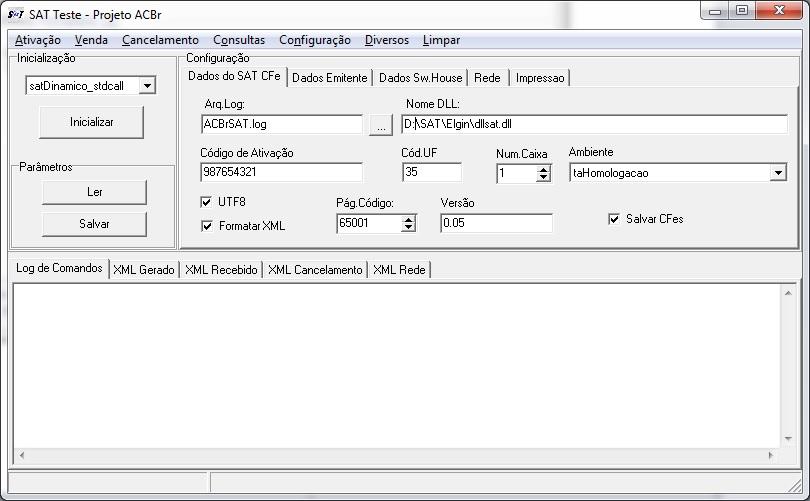Toggle the Formatar XML checkbox
Image resolution: width=810 pixels, height=501 pixels.
207,226
